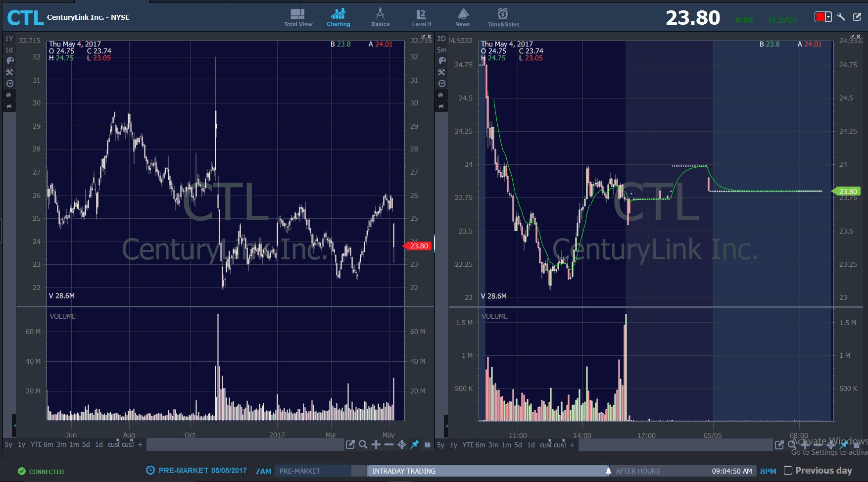Select 5y range on right chart

coord(440,445)
